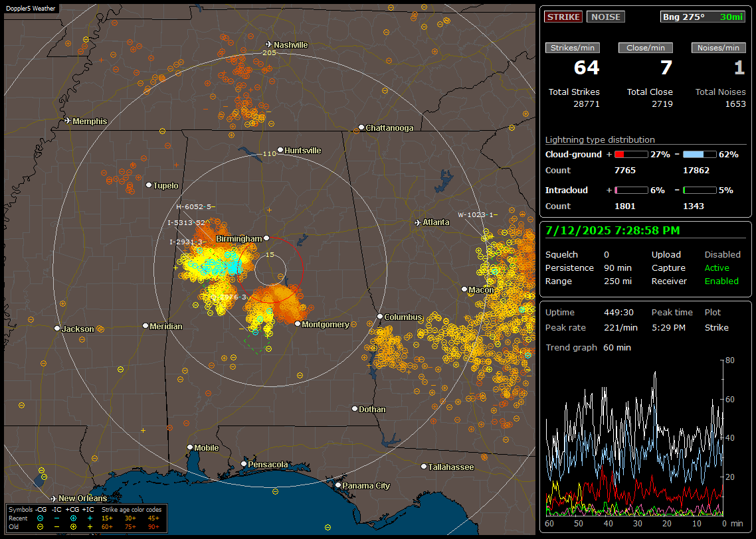Image resolution: width=756 pixels, height=539 pixels.
Task: Click Total Close count 2719
Action: click(662, 104)
